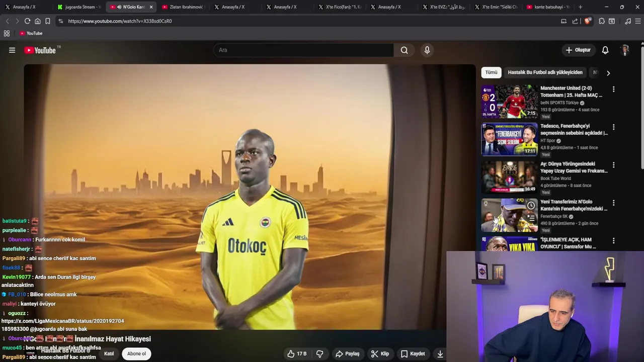Select Hastalık Bu Futbol adlı yükleyiciden chip
Image resolution: width=644 pixels, height=362 pixels.
545,72
